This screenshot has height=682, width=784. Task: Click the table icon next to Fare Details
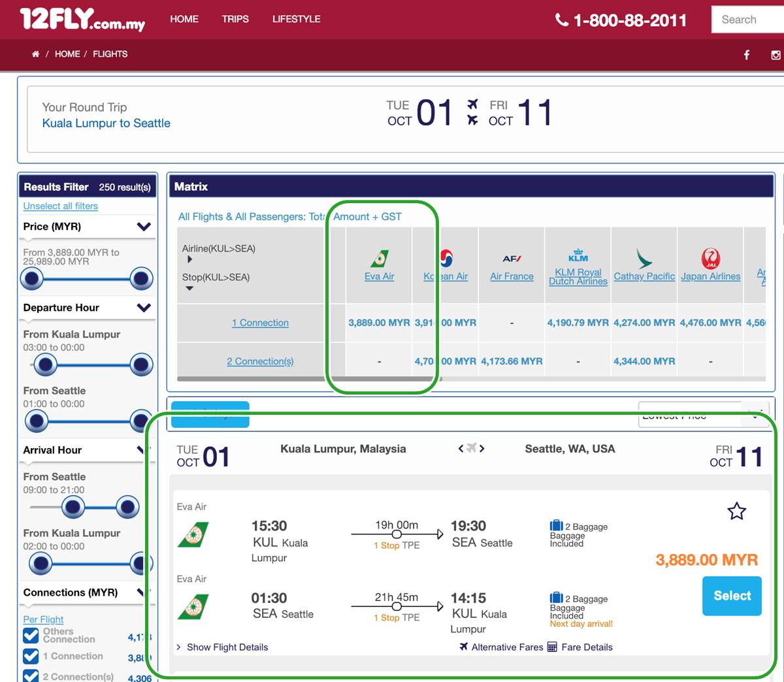click(552, 647)
